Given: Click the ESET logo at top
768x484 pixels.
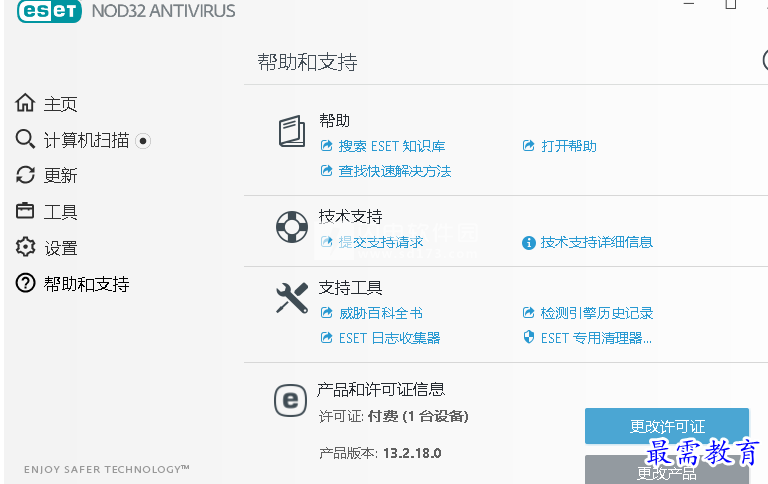Looking at the screenshot, I should pyautogui.click(x=49, y=11).
